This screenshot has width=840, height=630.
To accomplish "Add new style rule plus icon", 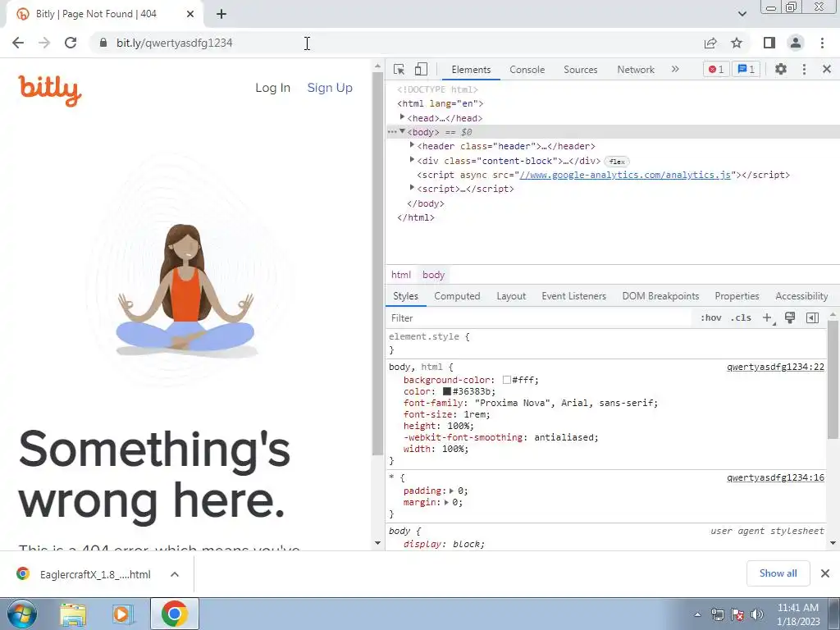I will (767, 317).
